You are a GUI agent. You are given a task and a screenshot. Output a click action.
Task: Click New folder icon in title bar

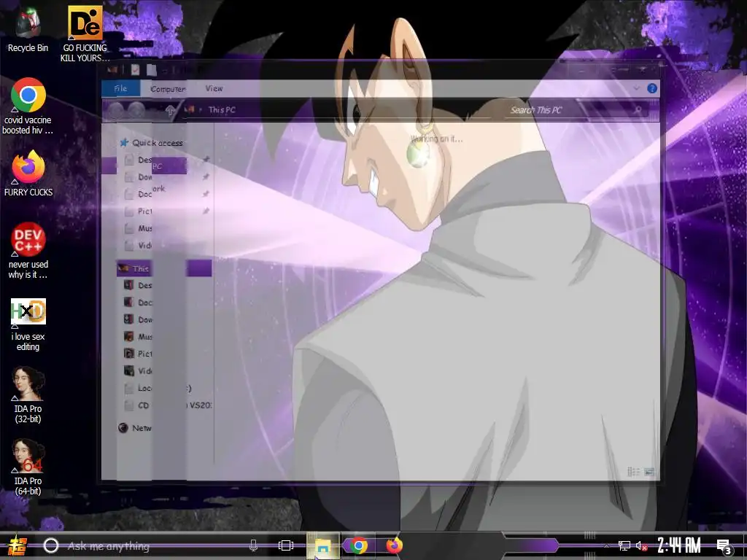pyautogui.click(x=152, y=70)
